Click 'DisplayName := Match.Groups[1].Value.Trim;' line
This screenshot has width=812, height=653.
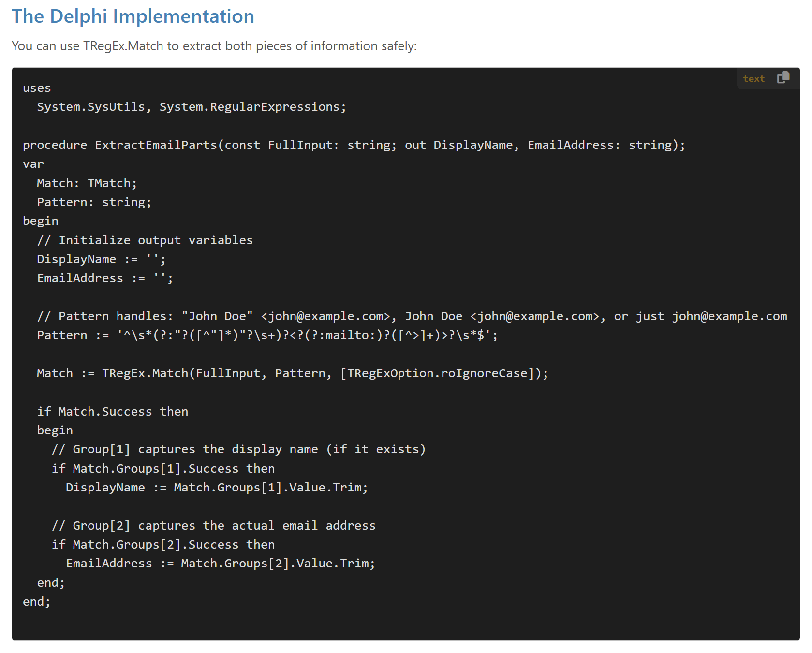coord(217,488)
